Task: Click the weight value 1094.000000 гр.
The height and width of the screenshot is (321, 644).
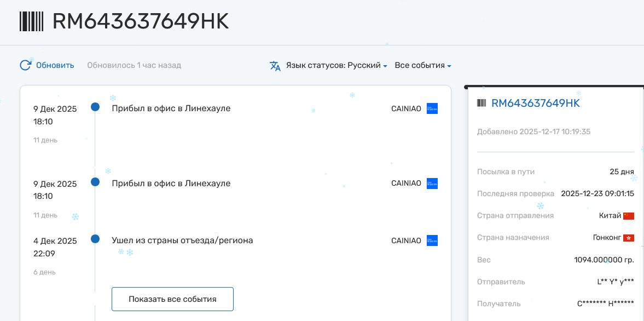Action: pyautogui.click(x=604, y=260)
